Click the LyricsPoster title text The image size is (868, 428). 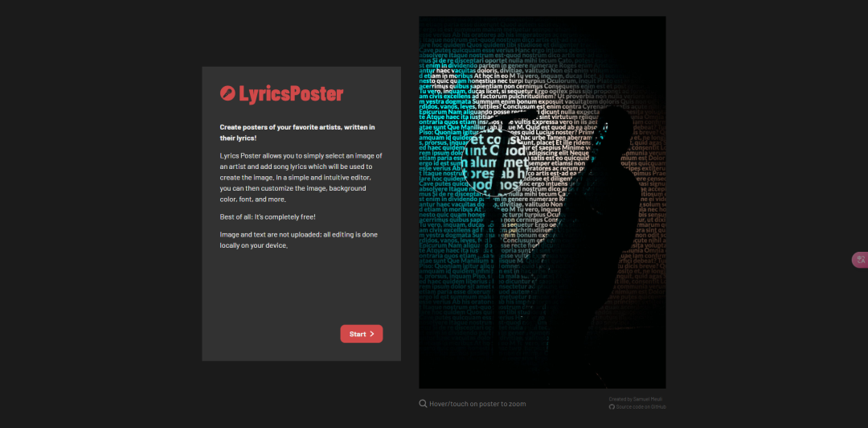pyautogui.click(x=291, y=93)
